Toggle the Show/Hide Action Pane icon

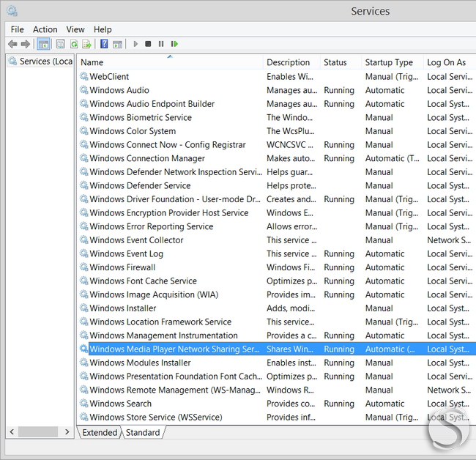pos(117,45)
